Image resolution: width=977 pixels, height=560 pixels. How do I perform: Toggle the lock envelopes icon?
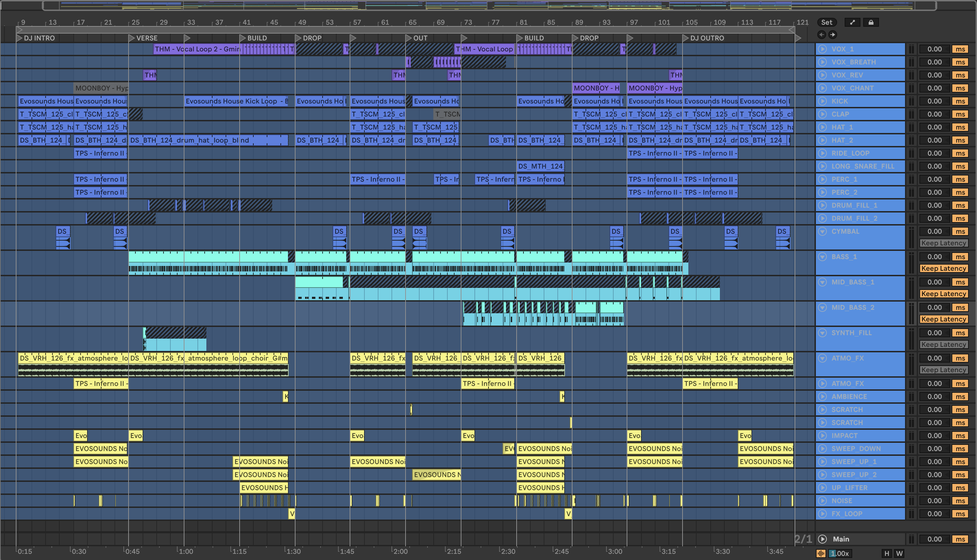coord(871,22)
